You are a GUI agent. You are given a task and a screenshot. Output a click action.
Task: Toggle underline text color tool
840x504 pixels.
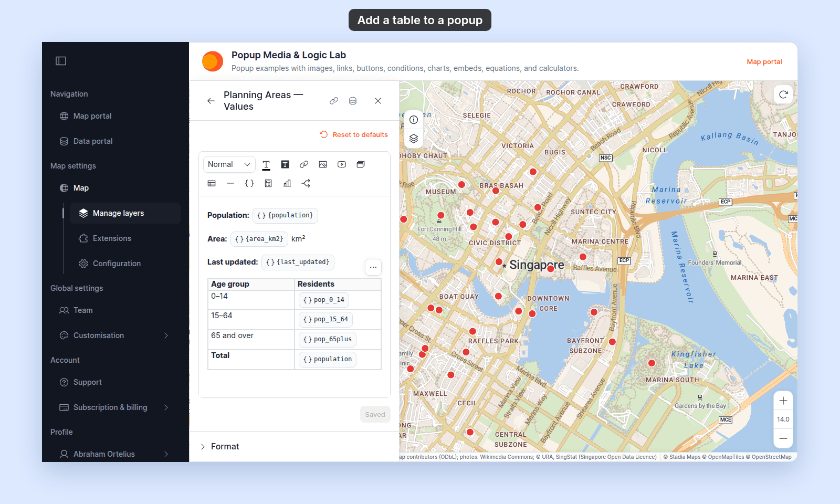click(x=266, y=164)
